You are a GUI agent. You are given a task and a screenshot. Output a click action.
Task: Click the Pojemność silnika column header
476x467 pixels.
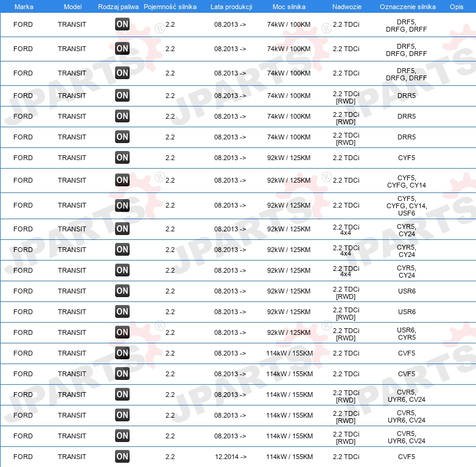170,7
